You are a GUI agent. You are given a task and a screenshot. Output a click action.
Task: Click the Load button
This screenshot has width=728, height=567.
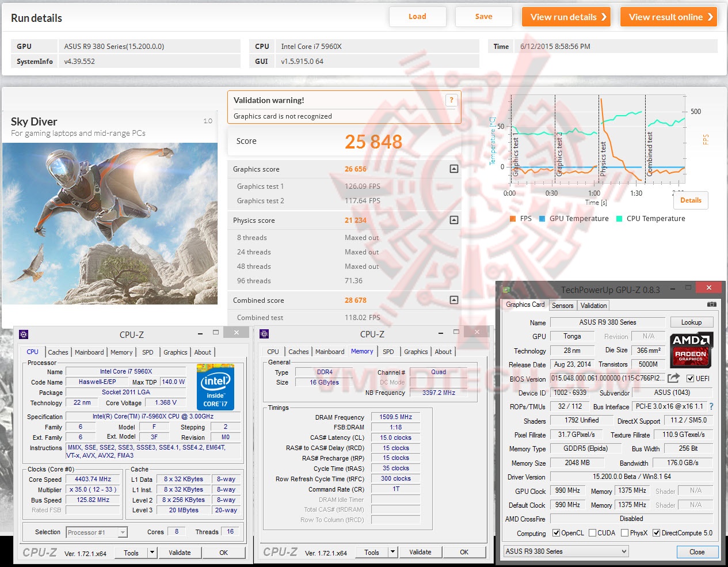pos(418,17)
